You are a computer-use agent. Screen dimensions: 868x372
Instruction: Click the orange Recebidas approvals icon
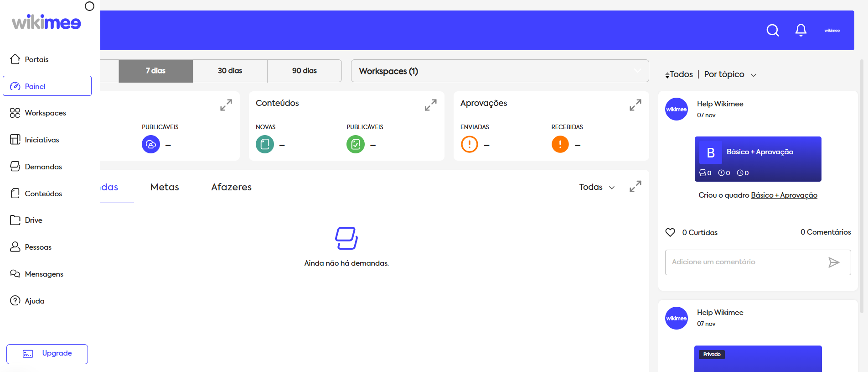pyautogui.click(x=560, y=145)
